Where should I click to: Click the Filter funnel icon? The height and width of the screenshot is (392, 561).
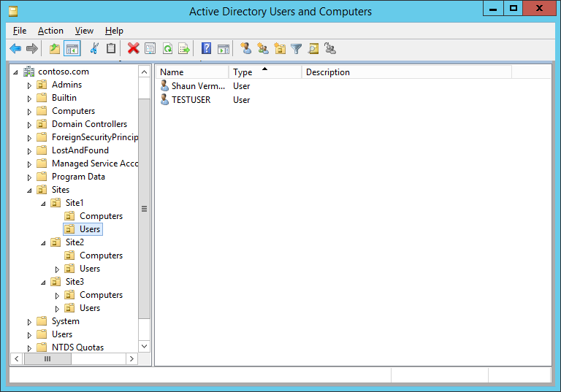(x=297, y=48)
